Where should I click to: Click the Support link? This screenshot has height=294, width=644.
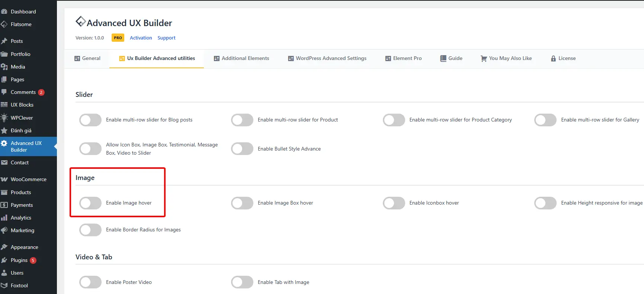click(x=166, y=38)
